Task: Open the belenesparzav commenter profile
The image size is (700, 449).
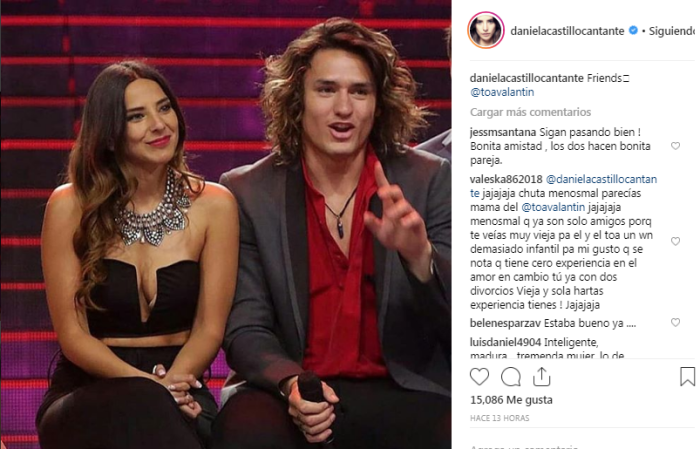Action: click(x=505, y=323)
